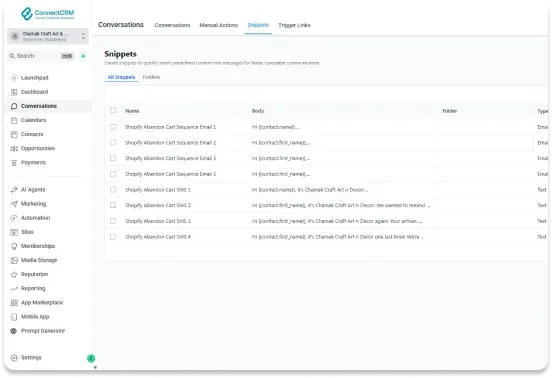Open the Reporting chart icon

pos(14,289)
